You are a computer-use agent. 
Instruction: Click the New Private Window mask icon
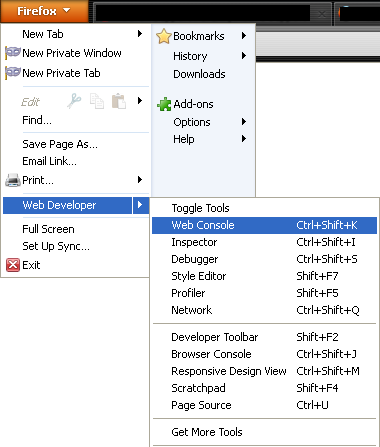click(13, 53)
